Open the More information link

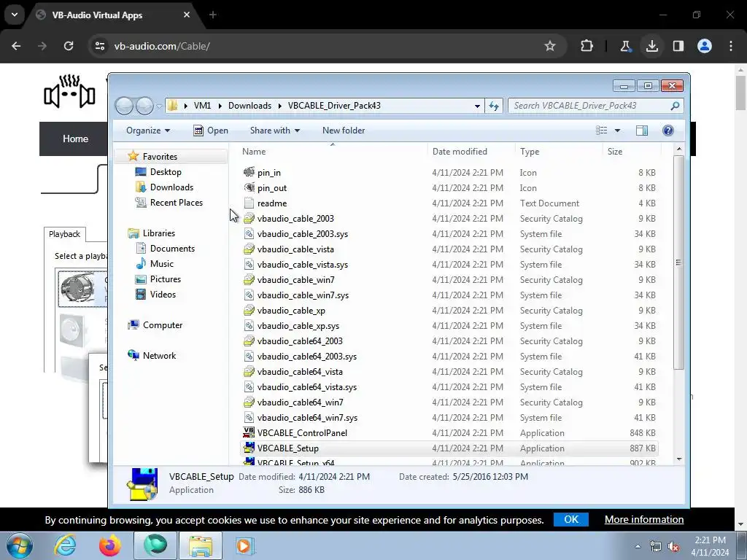644,519
